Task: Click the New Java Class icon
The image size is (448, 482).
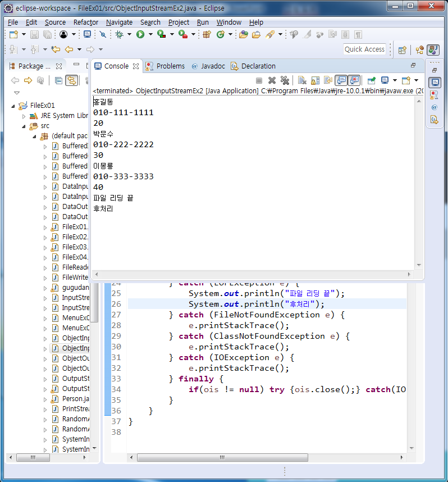Action: pyautogui.click(x=220, y=34)
